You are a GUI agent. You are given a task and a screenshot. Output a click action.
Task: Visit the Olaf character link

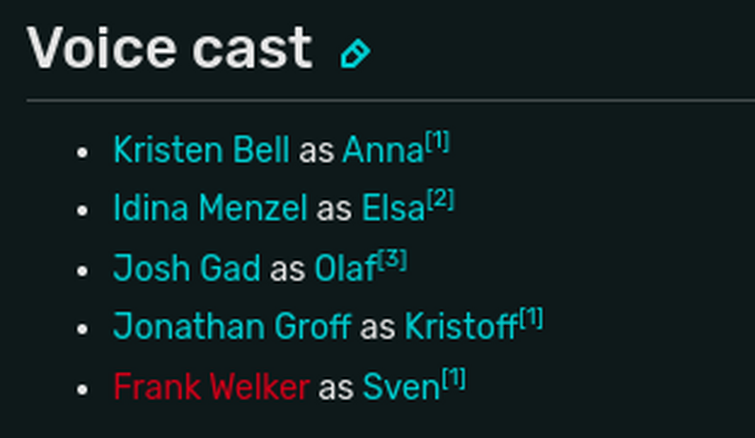click(345, 268)
